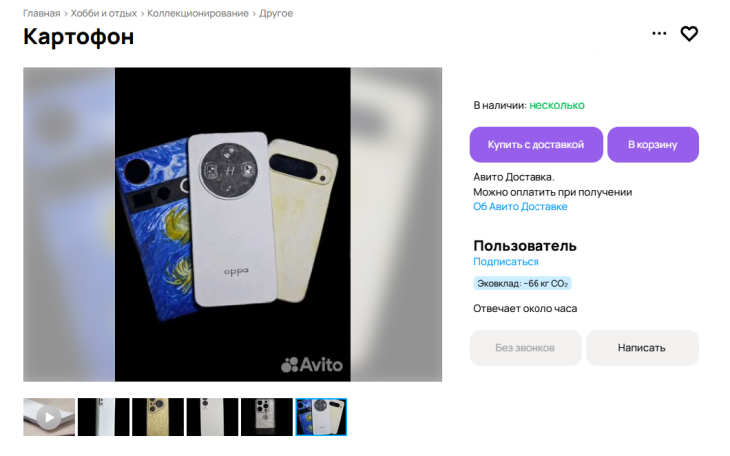Click the Avito watermark logo on photo

[x=312, y=364]
